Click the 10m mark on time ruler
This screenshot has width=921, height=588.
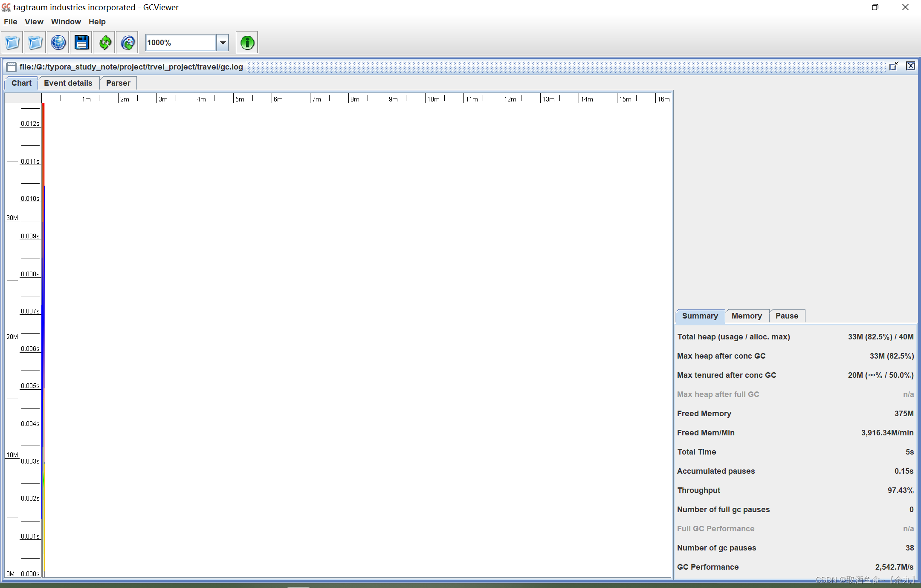tap(433, 99)
